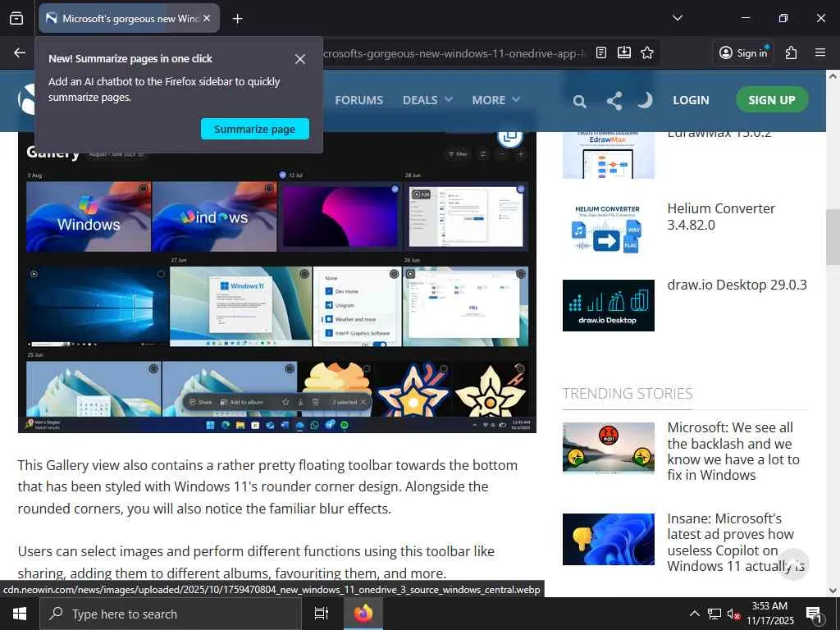Open Firefox View list of tabs icon
Screen dimensions: 840x630
pos(16,18)
